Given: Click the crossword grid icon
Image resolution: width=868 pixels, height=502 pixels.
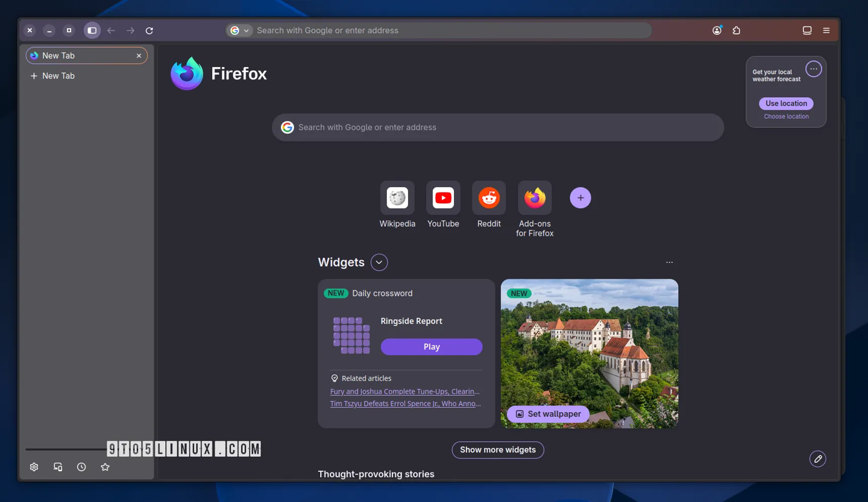Looking at the screenshot, I should coord(351,335).
